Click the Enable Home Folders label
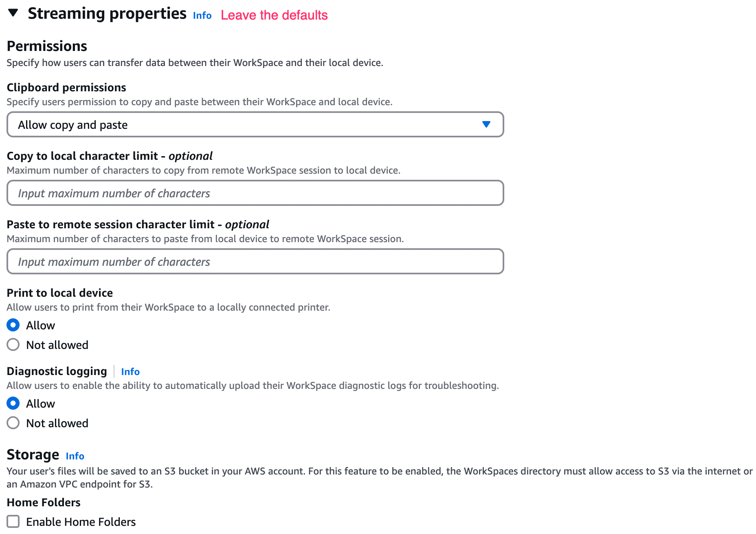Viewport: 756px width, 534px height. [x=81, y=522]
